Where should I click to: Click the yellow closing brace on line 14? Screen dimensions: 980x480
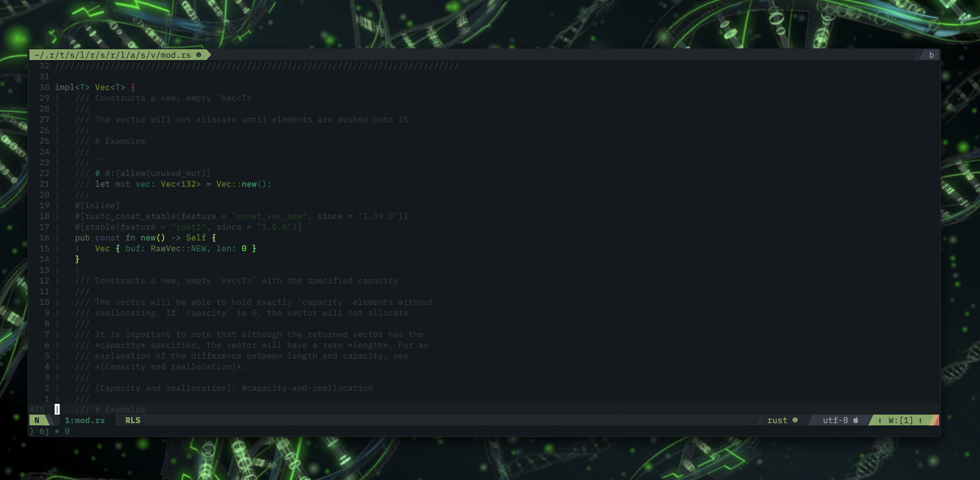(x=77, y=259)
